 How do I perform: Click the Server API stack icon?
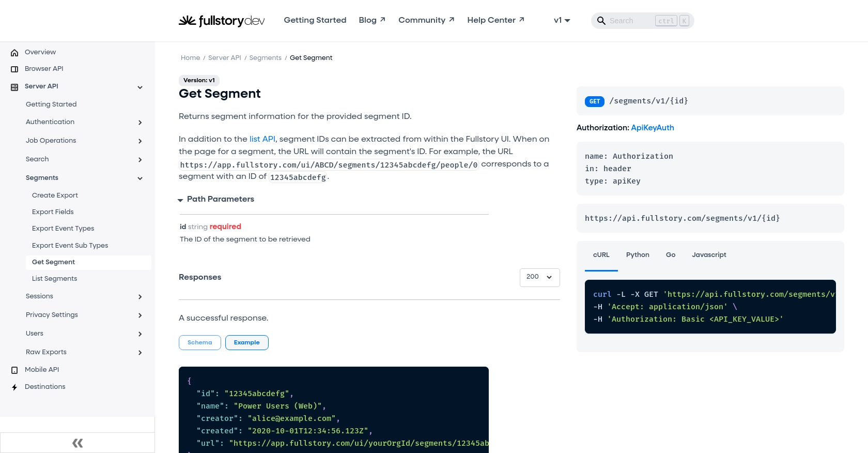click(14, 87)
